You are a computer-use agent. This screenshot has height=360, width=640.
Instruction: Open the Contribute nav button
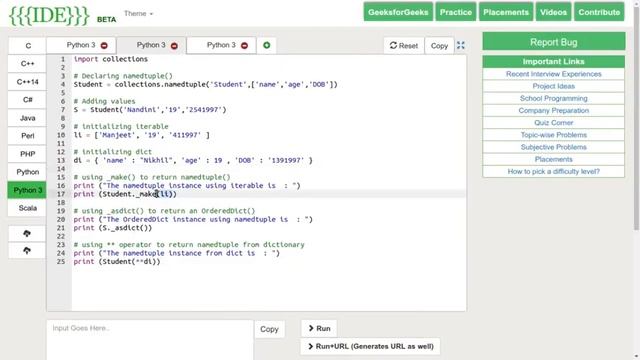(x=599, y=12)
